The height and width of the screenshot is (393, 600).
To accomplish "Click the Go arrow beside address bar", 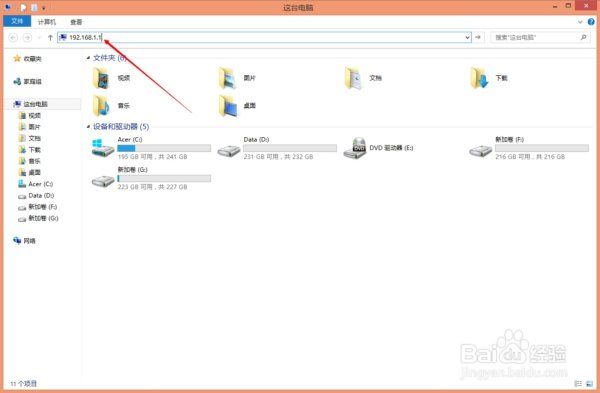I will click(x=478, y=37).
